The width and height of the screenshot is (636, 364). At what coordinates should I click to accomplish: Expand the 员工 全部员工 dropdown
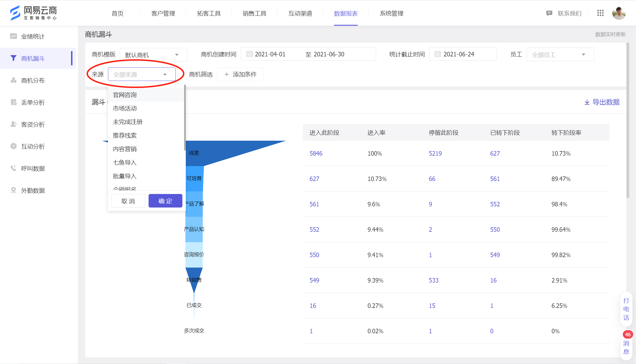560,54
